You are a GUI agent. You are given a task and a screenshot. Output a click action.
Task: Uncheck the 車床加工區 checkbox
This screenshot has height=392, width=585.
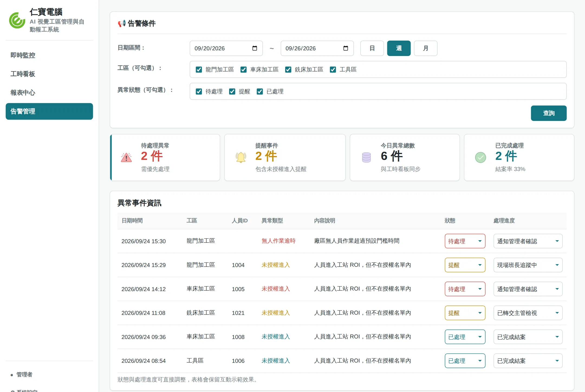coord(243,70)
